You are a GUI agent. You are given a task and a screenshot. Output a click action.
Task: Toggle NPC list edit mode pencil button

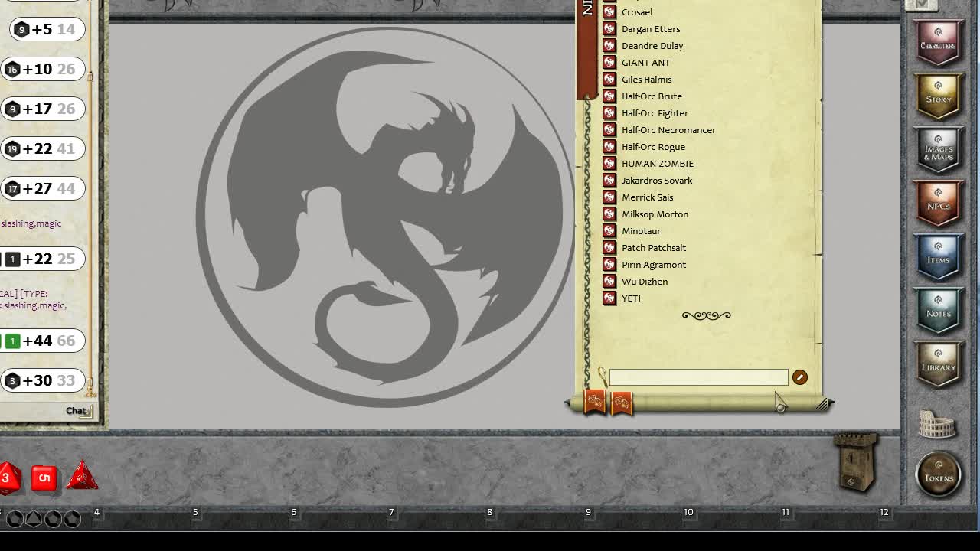pos(799,377)
